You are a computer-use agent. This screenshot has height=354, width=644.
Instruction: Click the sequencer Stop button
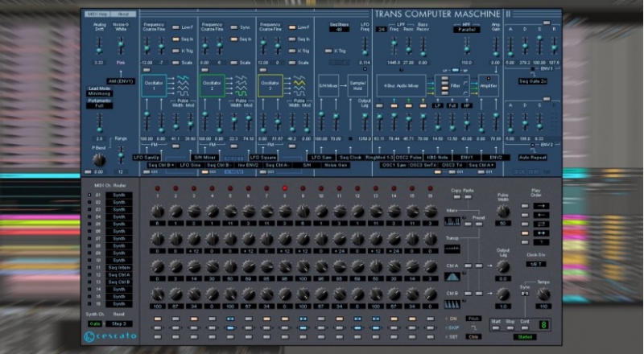510,327
